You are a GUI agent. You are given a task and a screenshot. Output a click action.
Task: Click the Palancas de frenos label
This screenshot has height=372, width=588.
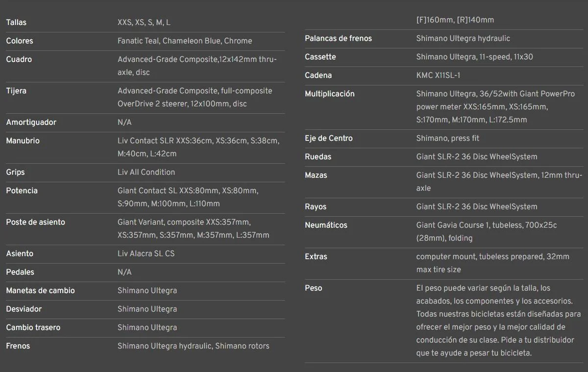tap(338, 39)
